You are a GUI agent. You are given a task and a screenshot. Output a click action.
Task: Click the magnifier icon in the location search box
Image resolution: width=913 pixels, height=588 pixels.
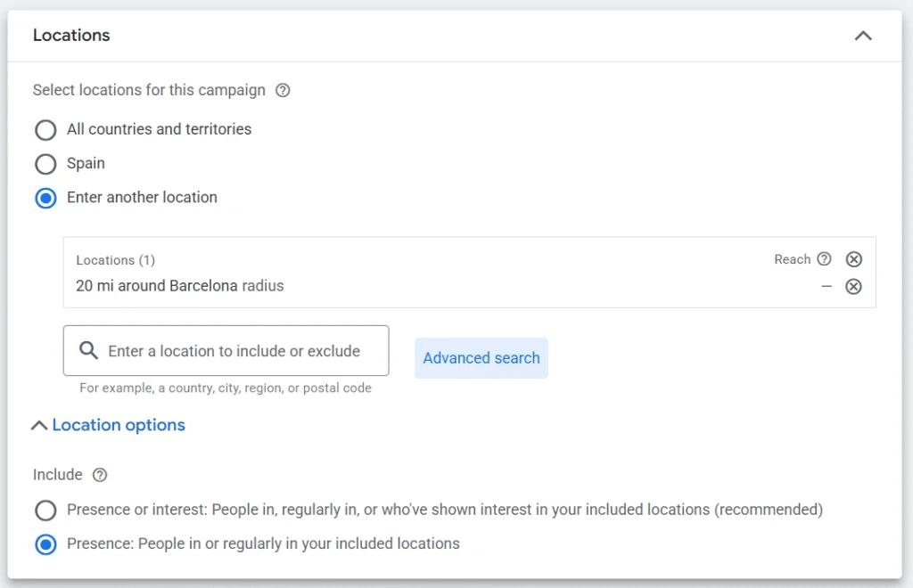[88, 351]
